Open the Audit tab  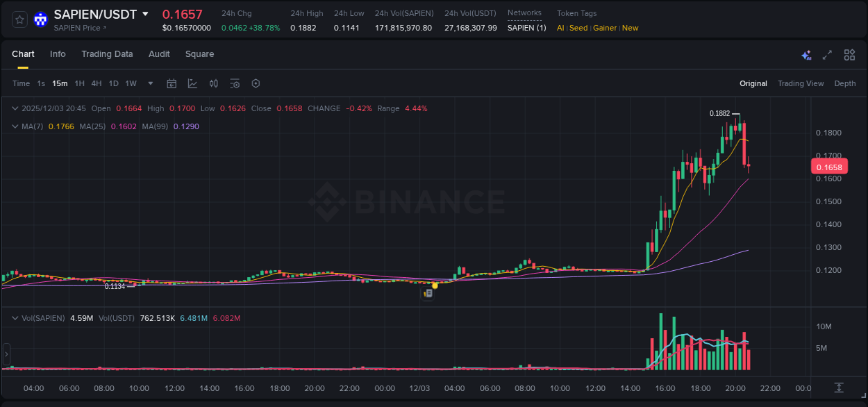159,54
